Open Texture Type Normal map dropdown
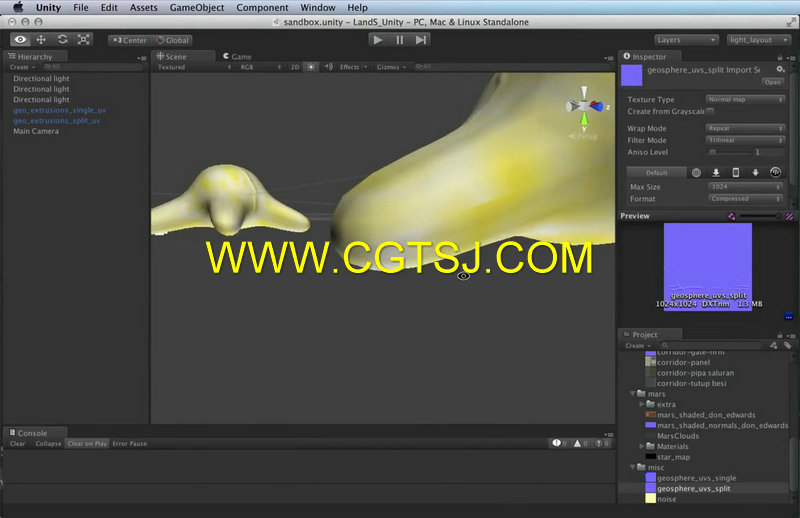 [745, 100]
